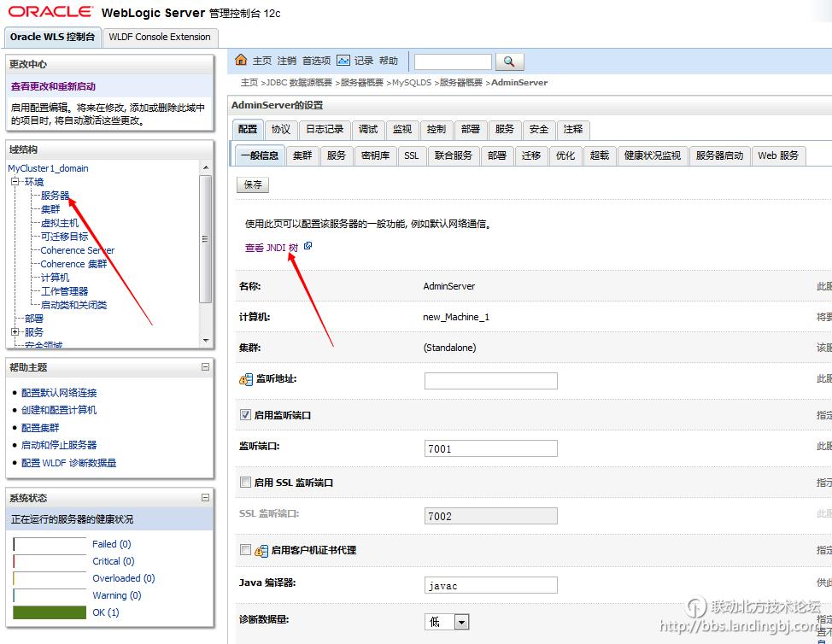The image size is (832, 644).
Task: Enable the 启用客户机证书代理 option
Action: click(245, 550)
